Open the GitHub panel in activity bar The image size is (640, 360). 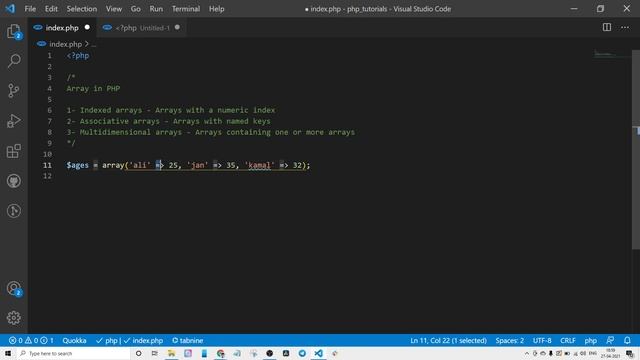coord(13,181)
